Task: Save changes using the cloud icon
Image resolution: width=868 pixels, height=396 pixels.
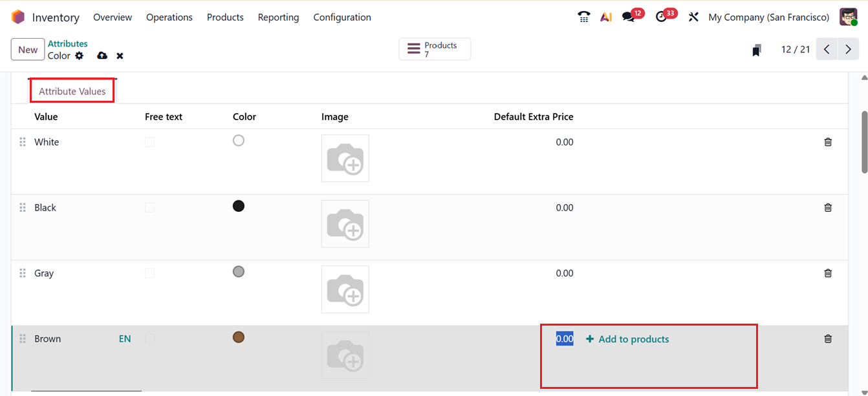Action: pyautogui.click(x=102, y=56)
